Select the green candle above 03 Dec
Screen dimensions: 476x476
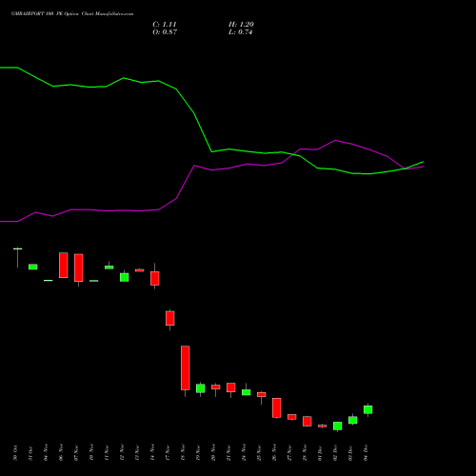(353, 420)
